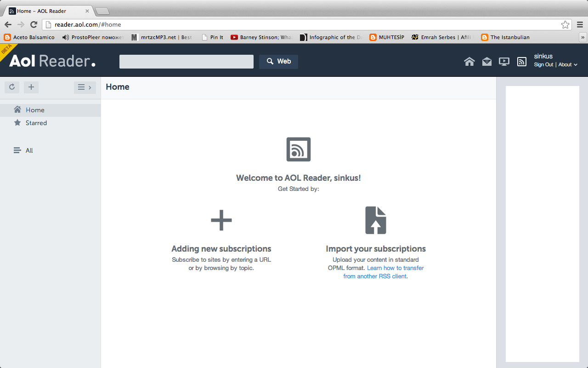The height and width of the screenshot is (368, 588).
Task: Select Starred in the sidebar
Action: point(36,123)
